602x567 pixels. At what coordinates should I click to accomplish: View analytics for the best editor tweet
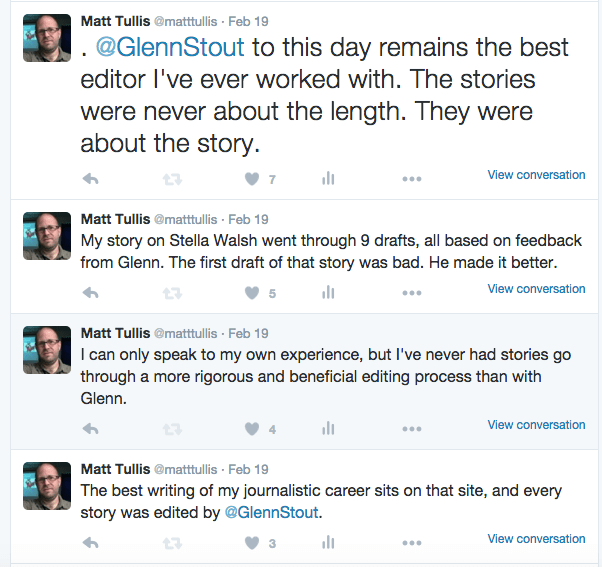pos(327,179)
